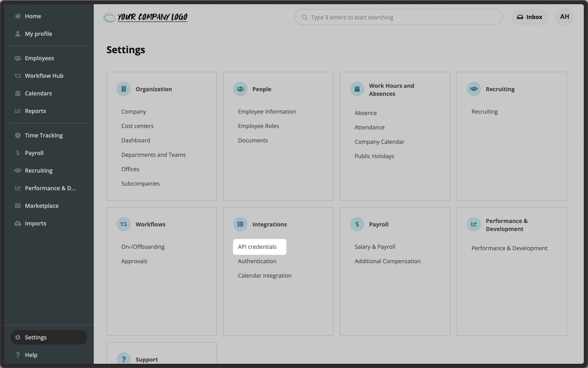Focus the search input field

pos(398,17)
